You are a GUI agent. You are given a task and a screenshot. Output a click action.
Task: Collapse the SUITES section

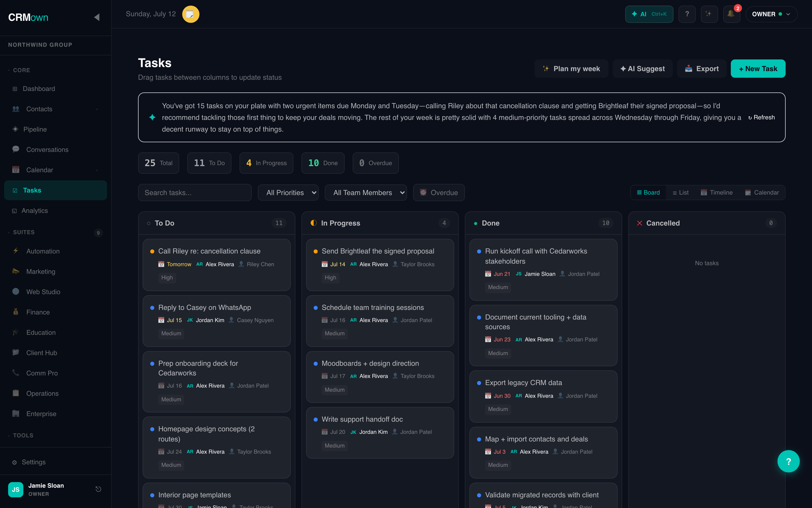tap(21, 232)
